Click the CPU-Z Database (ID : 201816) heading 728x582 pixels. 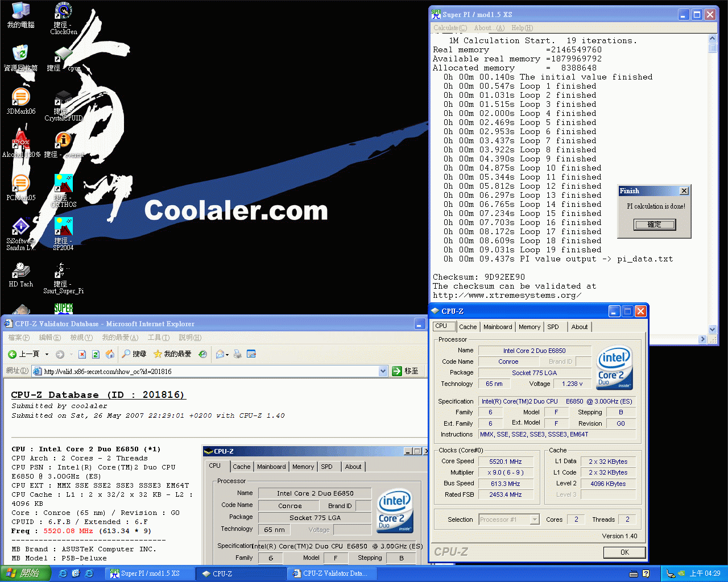coord(98,394)
